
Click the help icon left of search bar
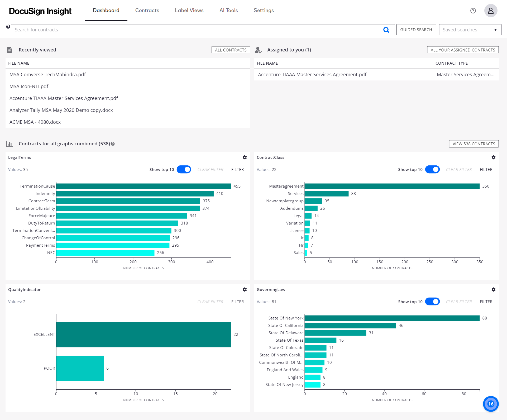8,27
